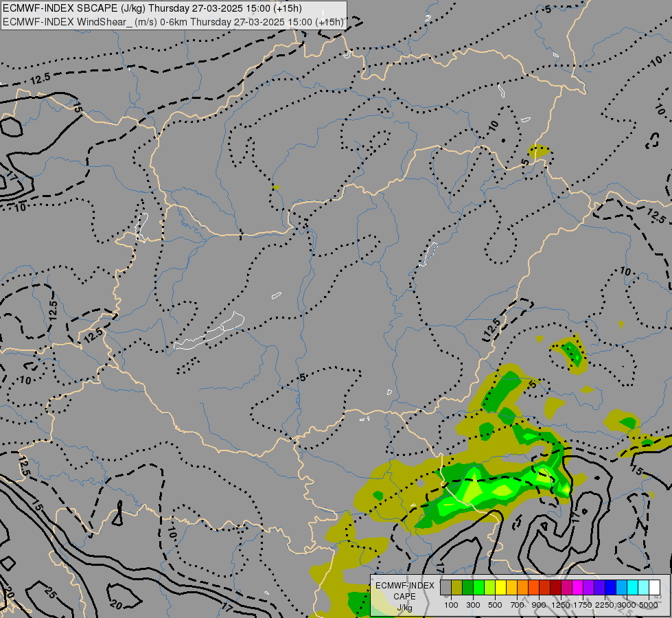Screen dimensions: 672x618
Task: Click the legend tick label '500'
Action: tap(495, 605)
